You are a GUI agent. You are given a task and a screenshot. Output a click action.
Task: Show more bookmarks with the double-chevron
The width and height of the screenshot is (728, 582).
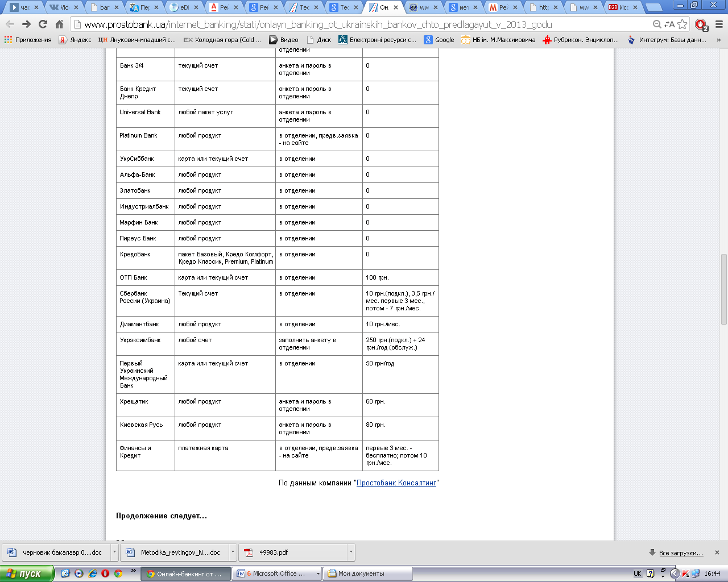click(718, 40)
